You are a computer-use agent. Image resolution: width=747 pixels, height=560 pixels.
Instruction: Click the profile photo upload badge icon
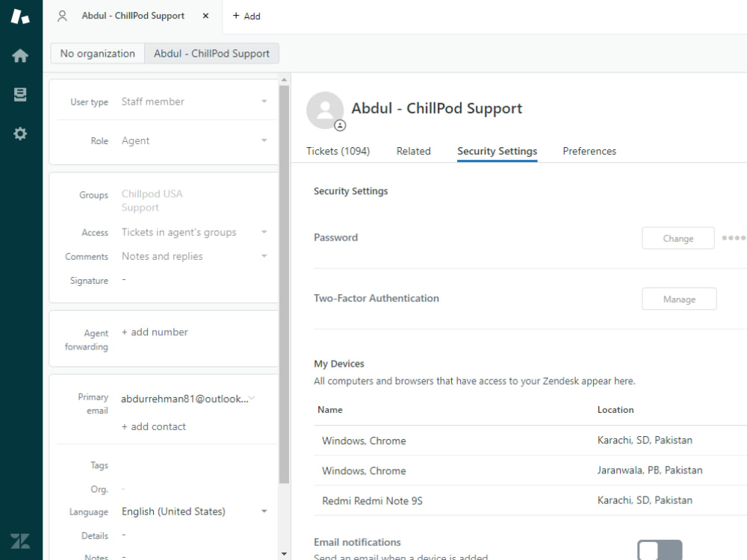pos(340,125)
